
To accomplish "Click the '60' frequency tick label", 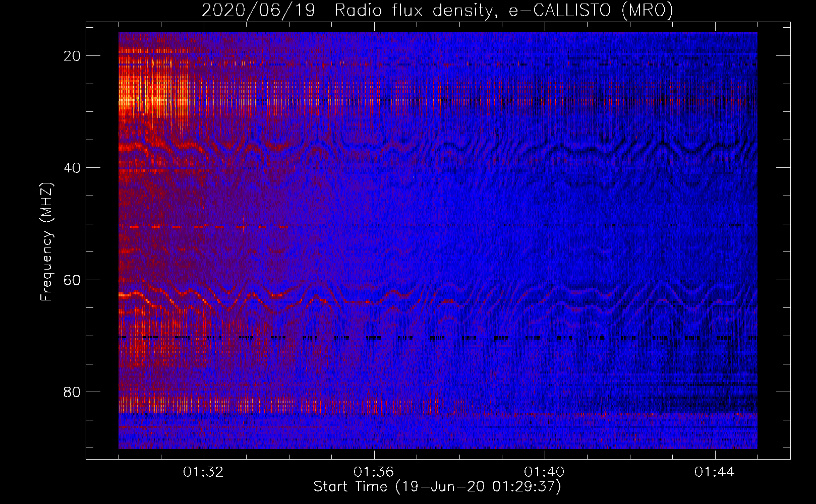I will coord(72,280).
